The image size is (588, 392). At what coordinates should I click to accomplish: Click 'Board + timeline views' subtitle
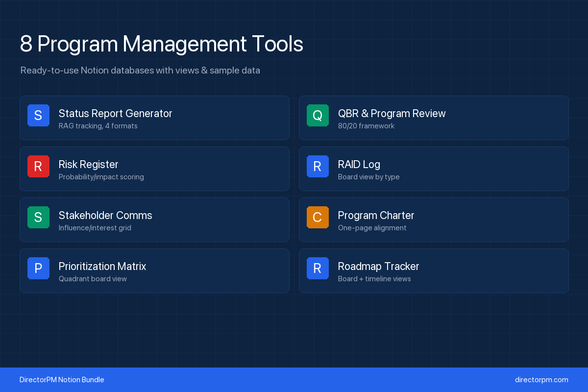374,279
